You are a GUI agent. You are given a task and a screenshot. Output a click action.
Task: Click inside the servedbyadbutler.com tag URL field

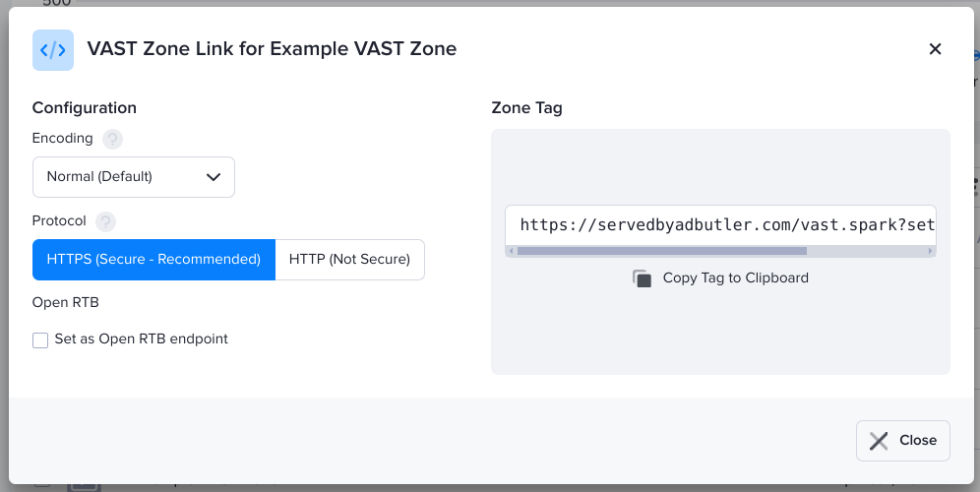[x=720, y=225]
